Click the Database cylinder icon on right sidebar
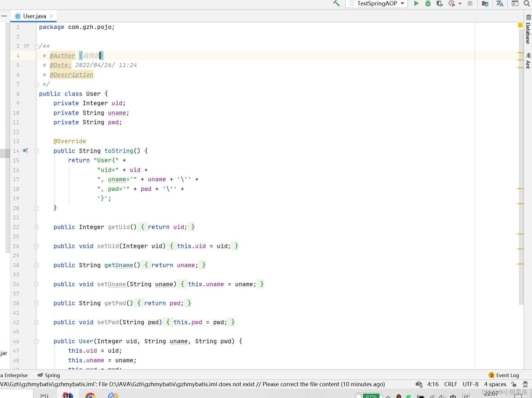Screen dimensions: 532x398 [528, 17]
